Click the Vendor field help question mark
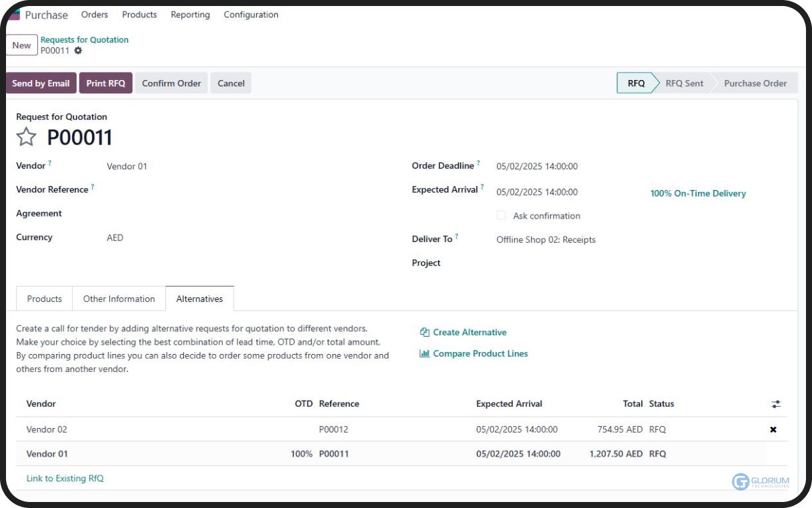 point(50,163)
